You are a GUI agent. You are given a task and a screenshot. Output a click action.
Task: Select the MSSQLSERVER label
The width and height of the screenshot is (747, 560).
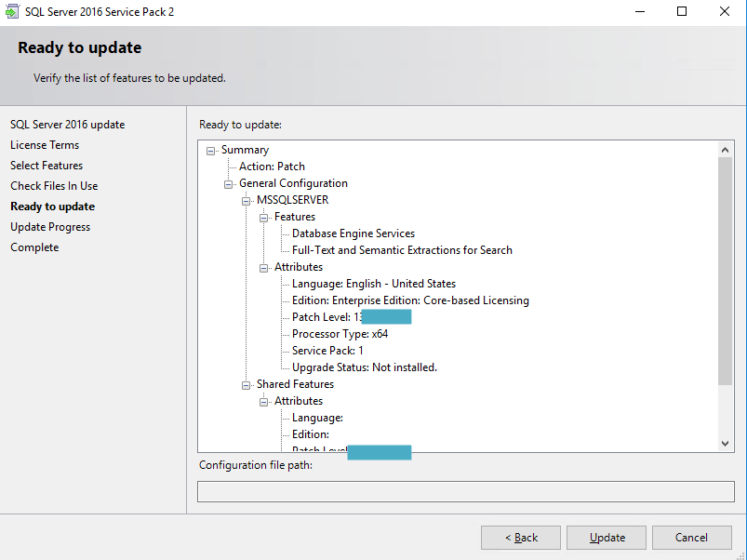[292, 200]
